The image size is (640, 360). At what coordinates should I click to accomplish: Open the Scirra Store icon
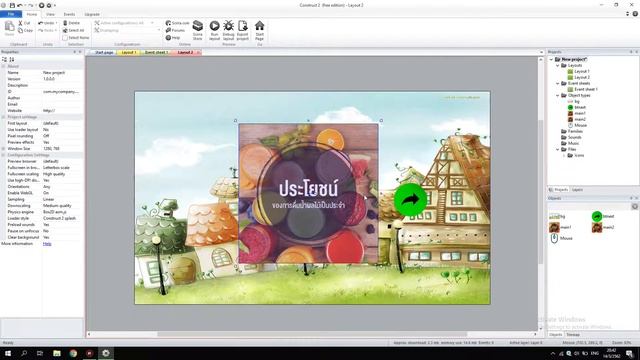198,26
